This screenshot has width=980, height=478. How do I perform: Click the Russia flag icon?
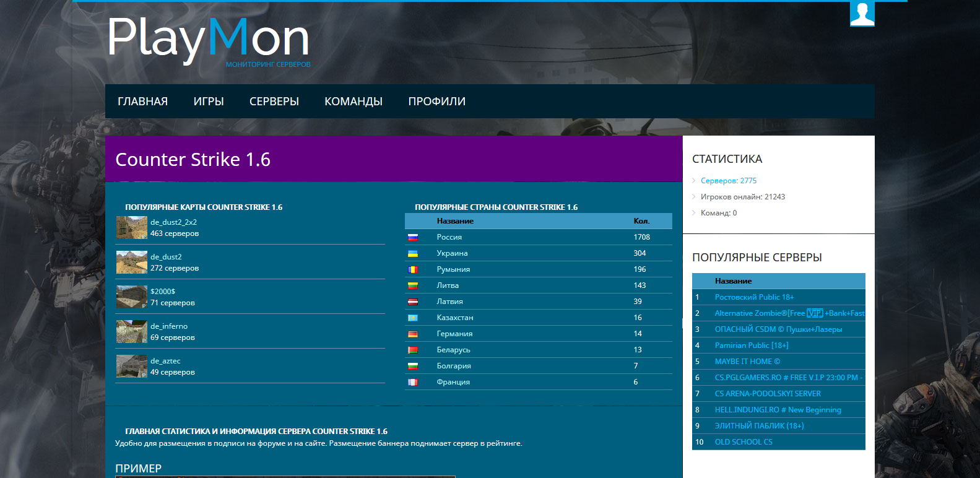click(413, 237)
